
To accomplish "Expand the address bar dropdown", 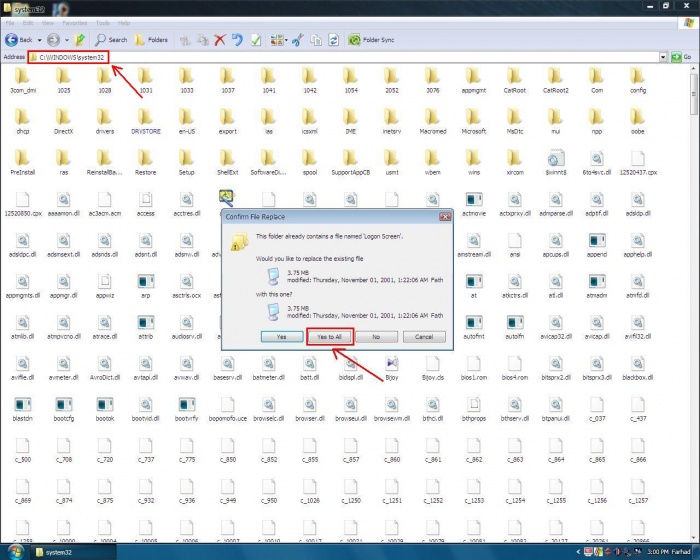I will pyautogui.click(x=663, y=57).
